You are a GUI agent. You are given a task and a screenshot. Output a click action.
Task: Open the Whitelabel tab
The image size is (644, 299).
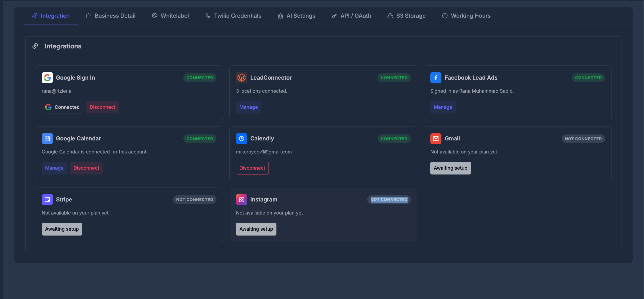pos(171,16)
